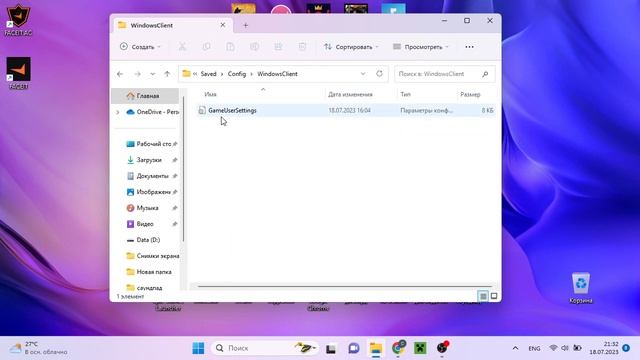Go forward with the right arrow

tap(138, 74)
